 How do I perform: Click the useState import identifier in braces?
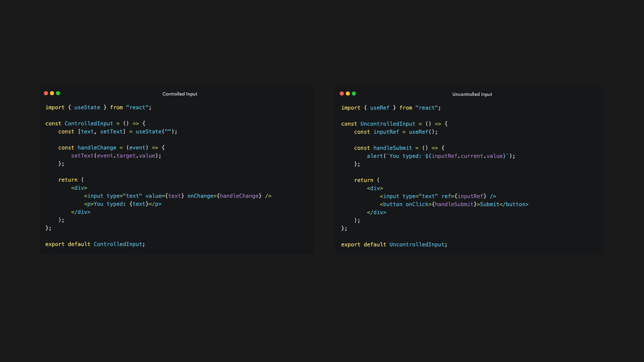point(87,107)
